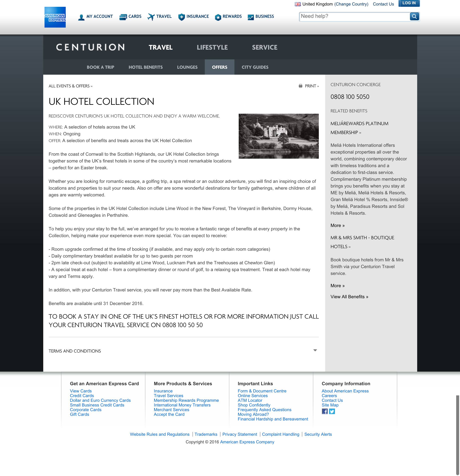Open View All Benefits link
This screenshot has height=476, width=460.
pos(349,297)
